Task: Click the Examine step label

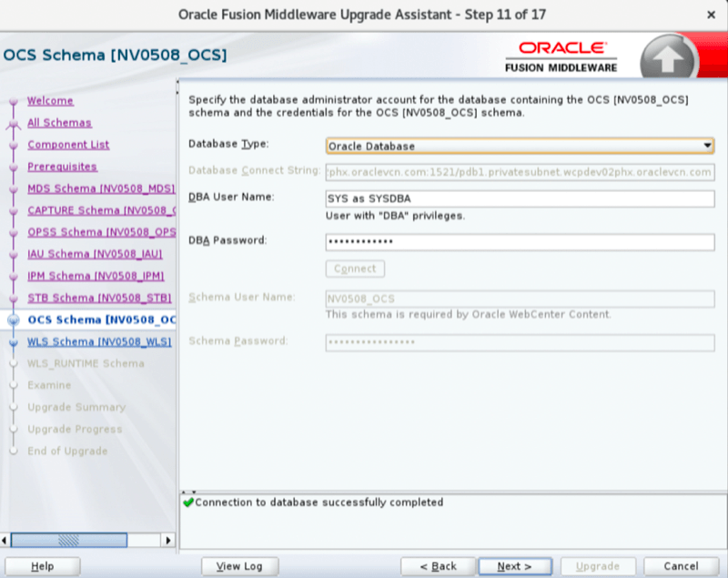Action: (49, 385)
